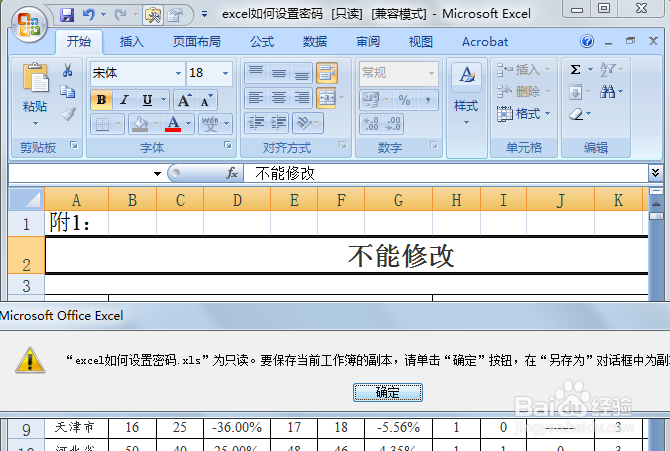This screenshot has height=451, width=670.
Task: Apply cell borders icon
Action: tap(102, 124)
